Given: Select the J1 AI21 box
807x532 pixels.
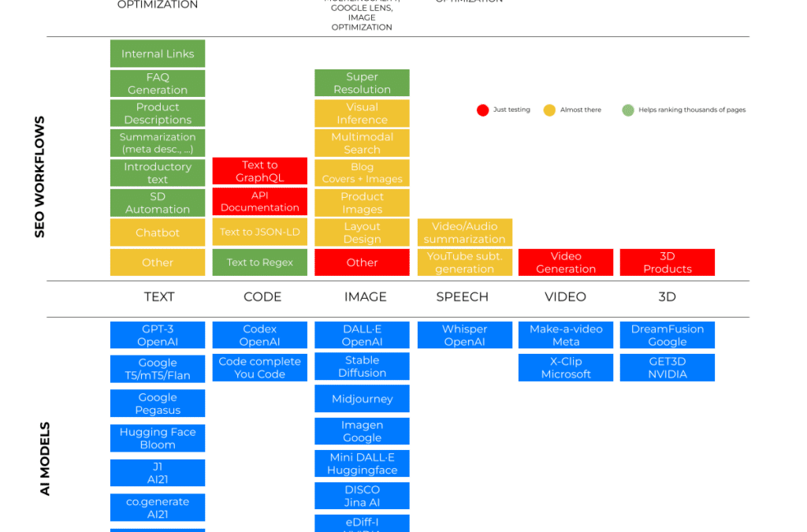Looking at the screenshot, I should (158, 473).
